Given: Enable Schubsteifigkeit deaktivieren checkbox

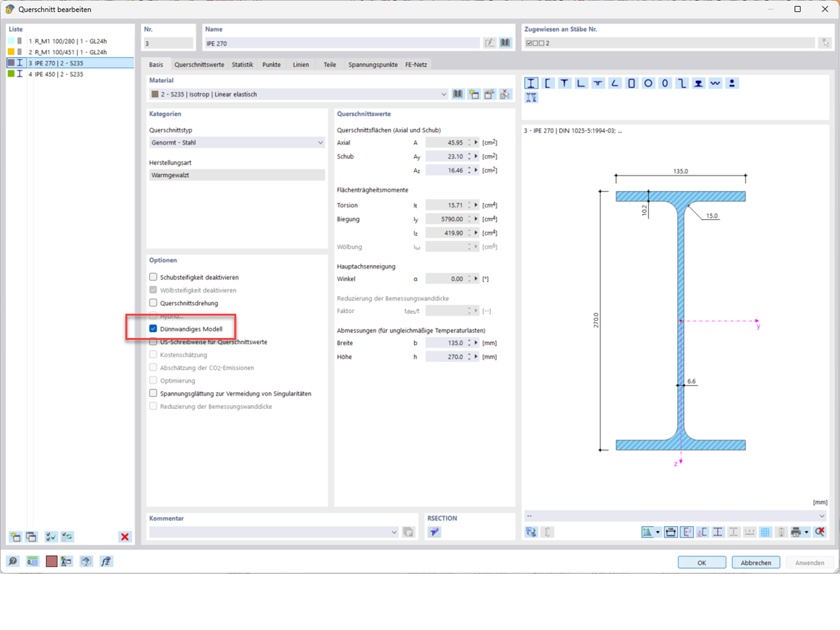Looking at the screenshot, I should [153, 277].
